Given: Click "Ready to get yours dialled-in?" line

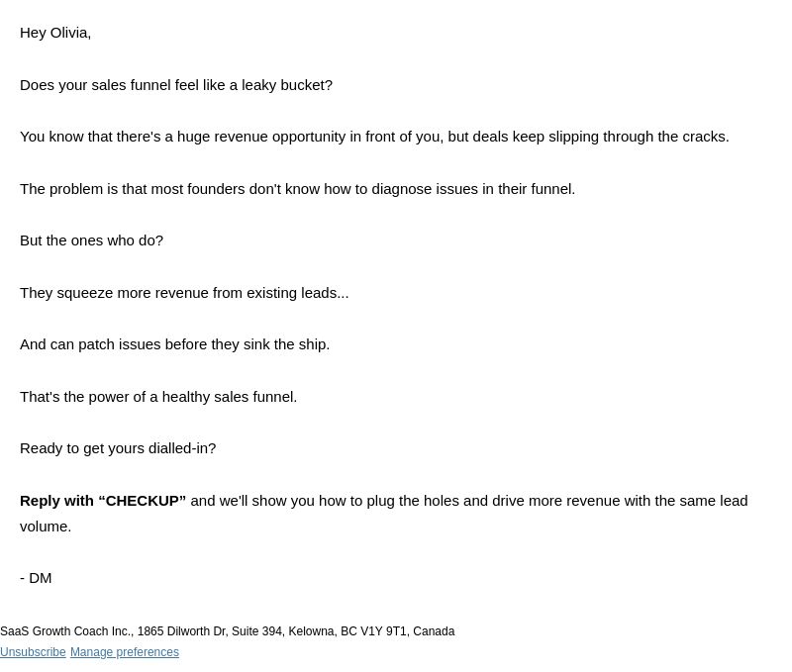Looking at the screenshot, I should pos(118,448).
